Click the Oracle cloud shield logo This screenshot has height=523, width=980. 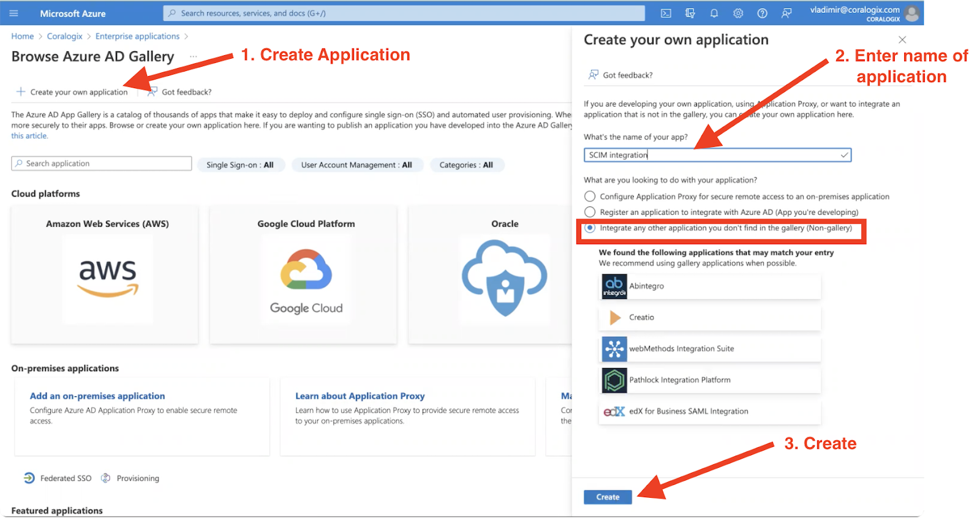[x=505, y=279]
